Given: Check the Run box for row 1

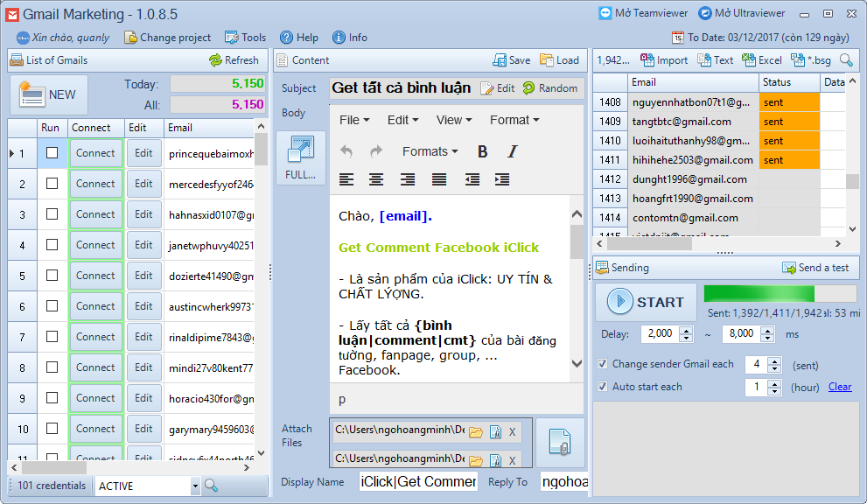Looking at the screenshot, I should (x=52, y=153).
